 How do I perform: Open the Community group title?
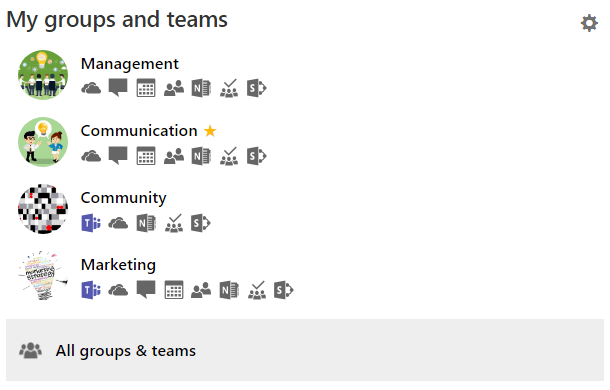click(x=123, y=198)
